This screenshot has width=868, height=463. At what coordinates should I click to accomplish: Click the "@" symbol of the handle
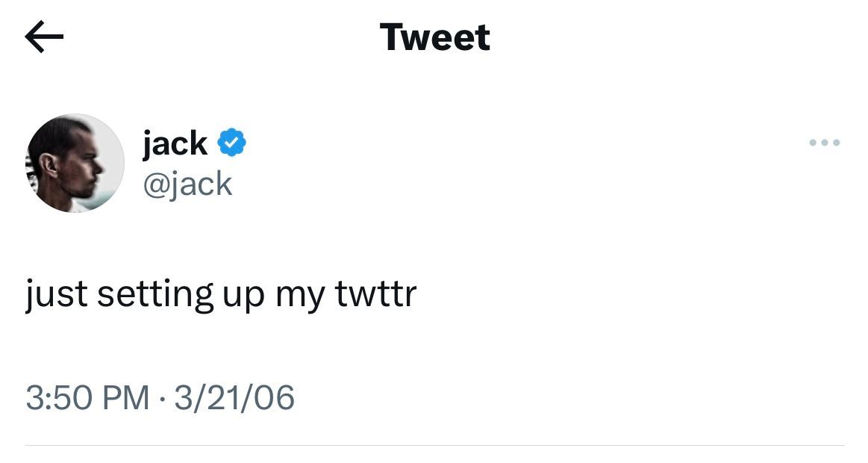pyautogui.click(x=152, y=184)
